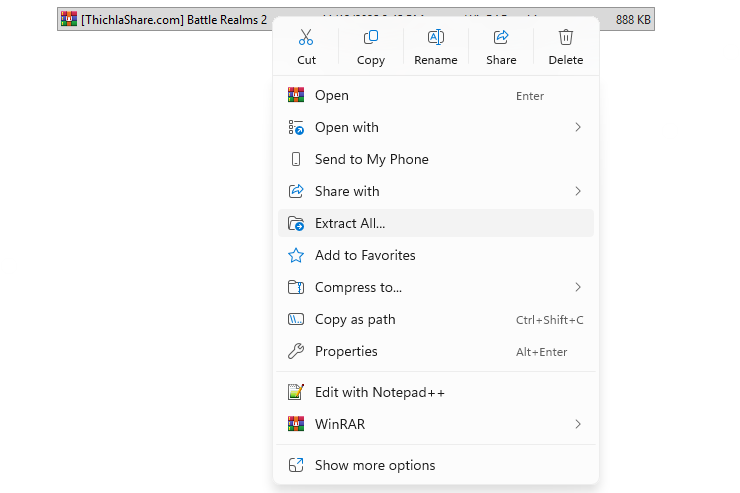Image resolution: width=740 pixels, height=493 pixels.
Task: Choose Edit with Notepad++
Action: click(380, 392)
